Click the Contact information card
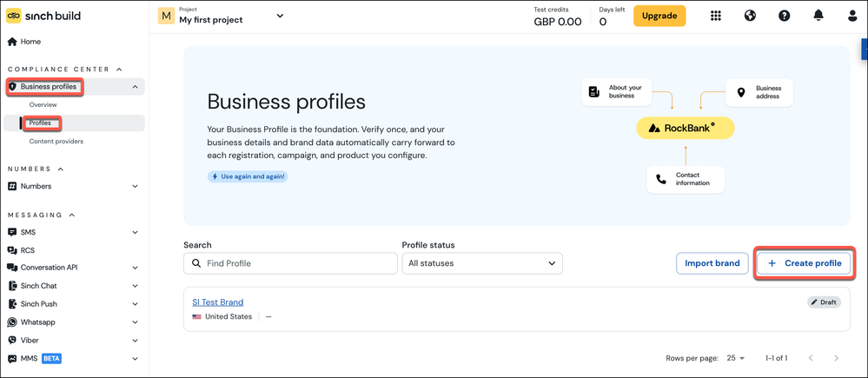The height and width of the screenshot is (378, 868). [686, 179]
